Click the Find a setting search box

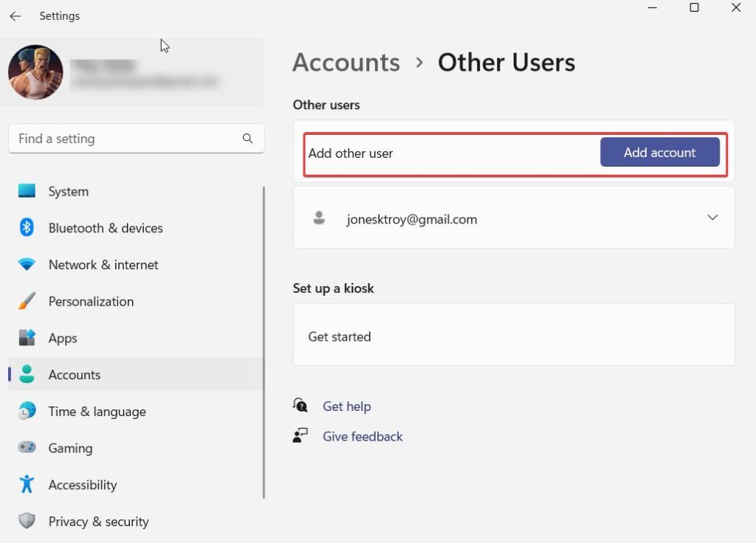pos(126,139)
